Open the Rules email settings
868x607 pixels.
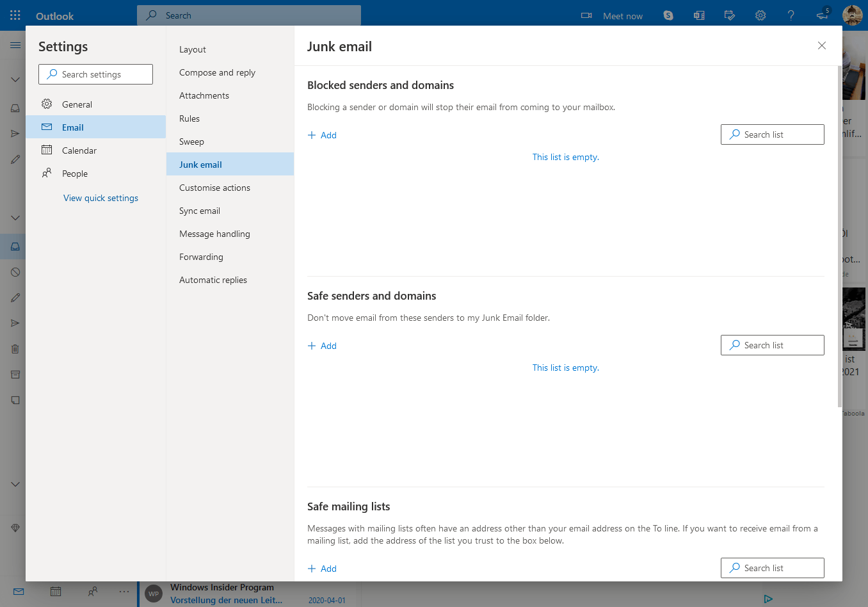[189, 118]
